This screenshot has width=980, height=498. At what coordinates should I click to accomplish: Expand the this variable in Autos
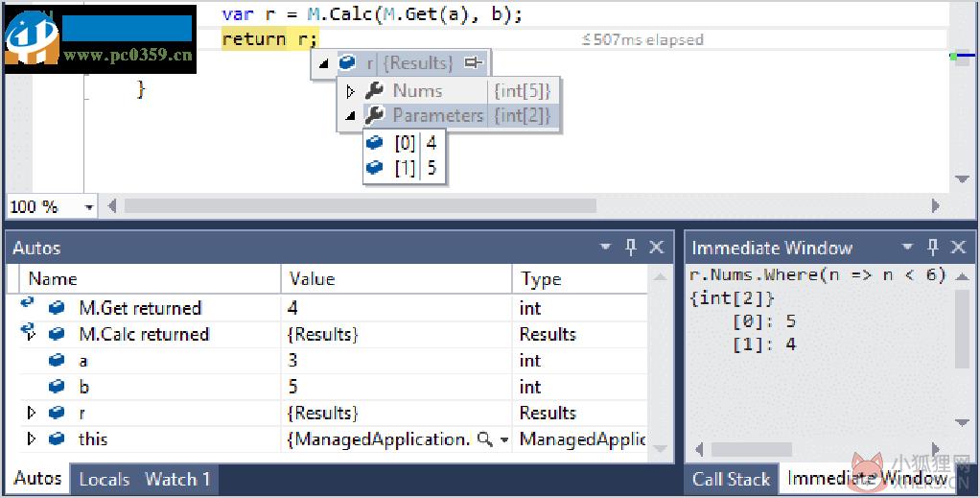click(x=32, y=439)
